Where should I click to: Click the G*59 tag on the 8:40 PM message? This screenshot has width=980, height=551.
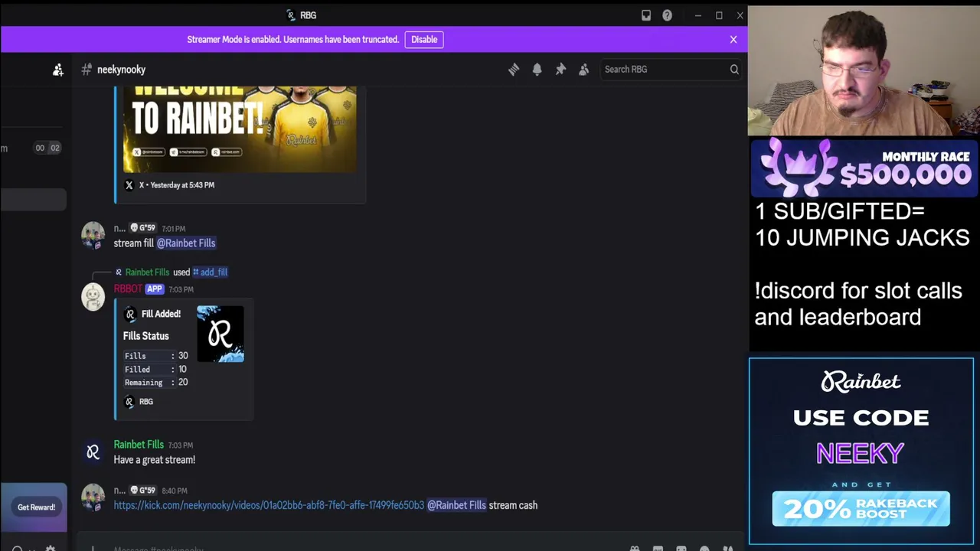coord(142,491)
